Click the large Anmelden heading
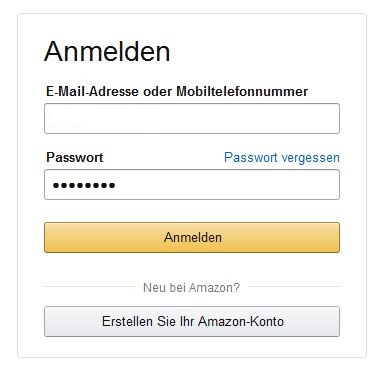The height and width of the screenshot is (369, 384). tap(107, 51)
